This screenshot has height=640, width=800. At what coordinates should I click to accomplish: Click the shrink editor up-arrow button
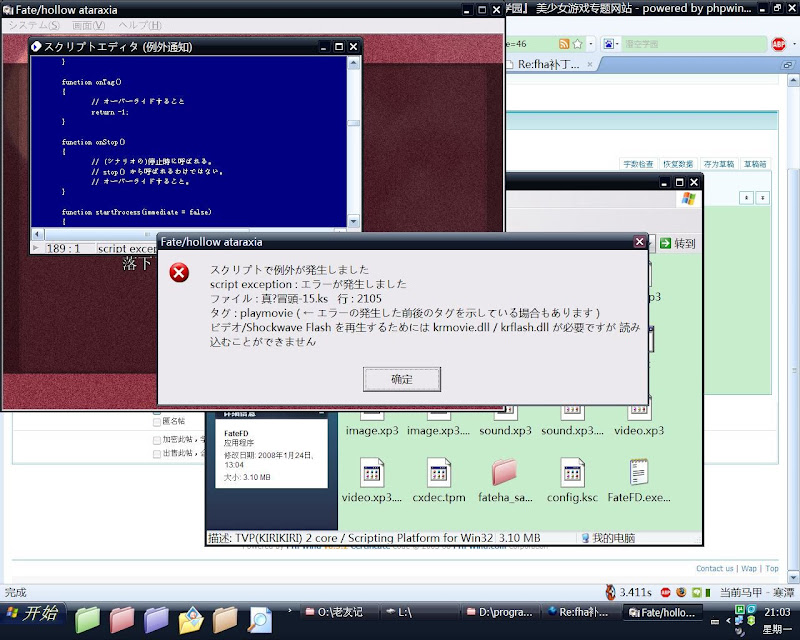pos(746,198)
